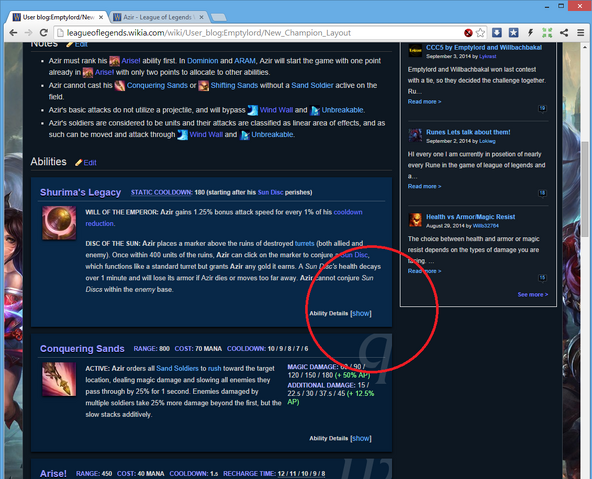Close the Azir - League of Legends tab
592x479 pixels.
[202, 17]
